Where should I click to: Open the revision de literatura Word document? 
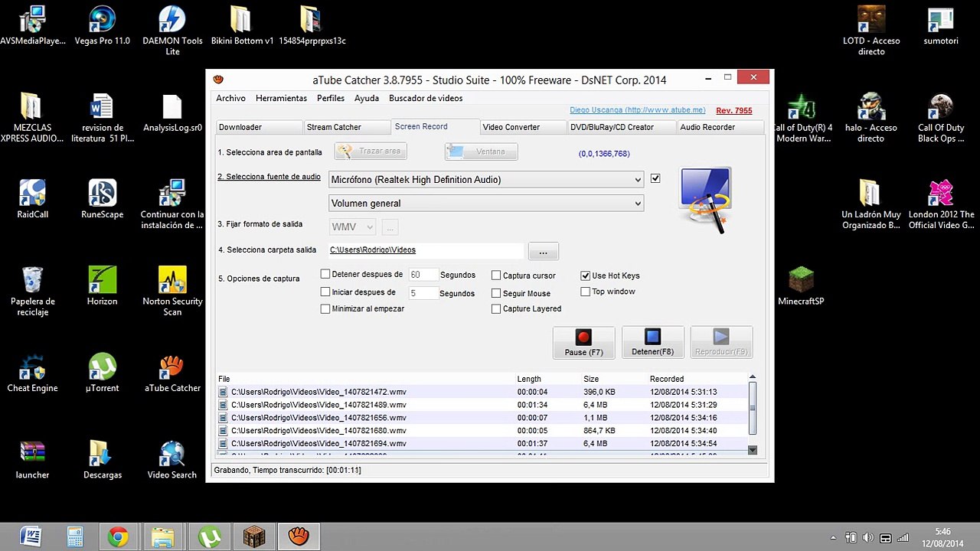102,118
